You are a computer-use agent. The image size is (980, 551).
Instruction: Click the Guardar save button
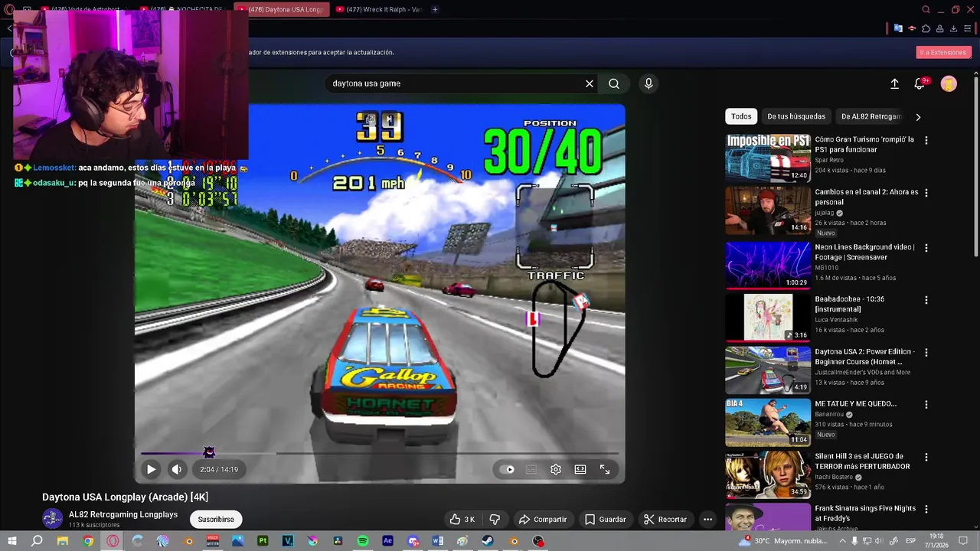[x=605, y=519]
